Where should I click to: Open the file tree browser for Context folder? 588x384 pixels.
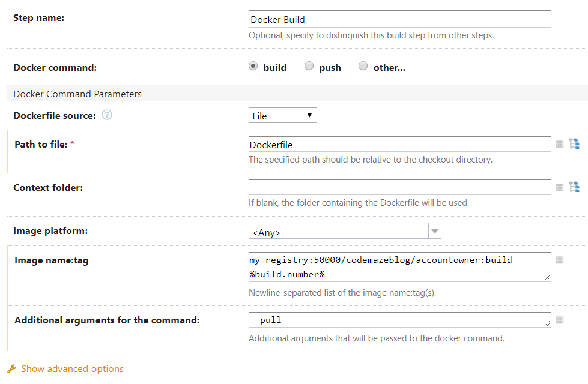(575, 187)
